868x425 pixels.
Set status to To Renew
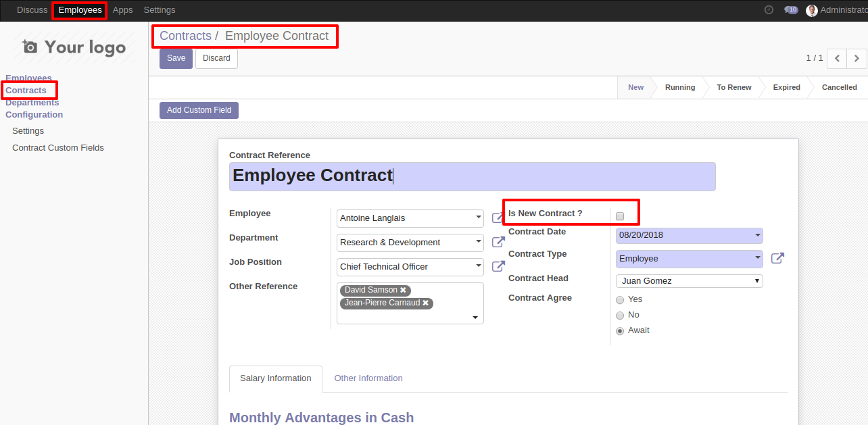click(734, 87)
